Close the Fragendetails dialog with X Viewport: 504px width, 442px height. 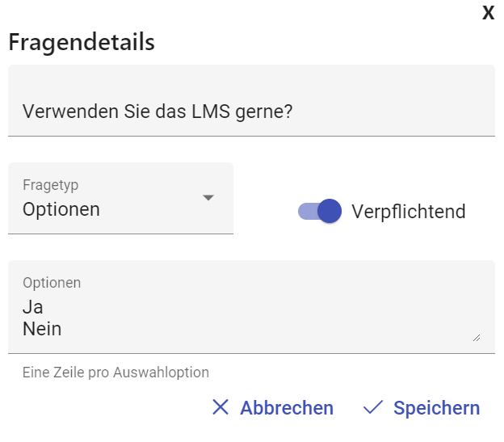coord(488,13)
